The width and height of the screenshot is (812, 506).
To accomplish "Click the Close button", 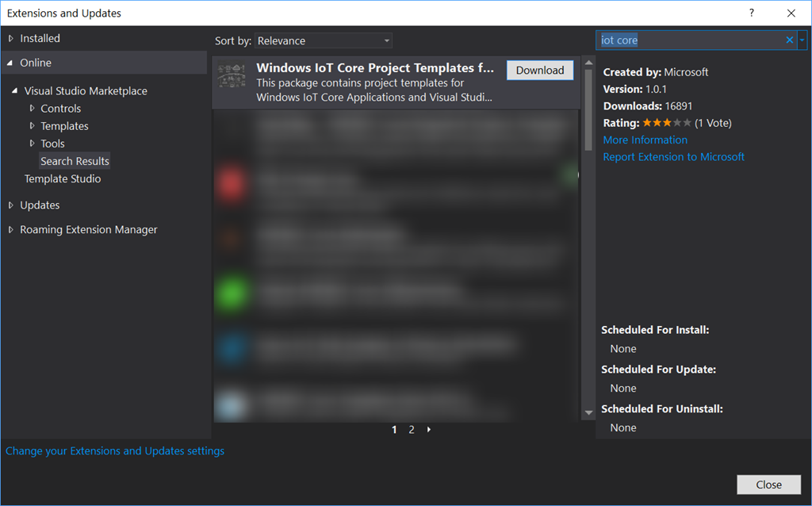I will pos(768,485).
